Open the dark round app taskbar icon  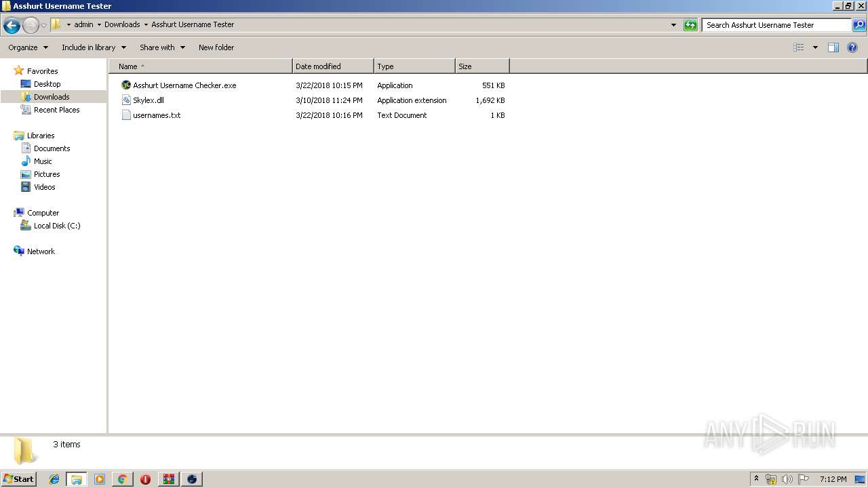[192, 479]
